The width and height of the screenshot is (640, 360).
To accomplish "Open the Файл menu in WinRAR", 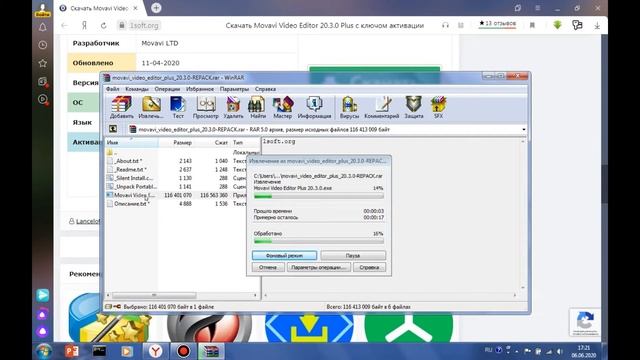I will coord(113,89).
